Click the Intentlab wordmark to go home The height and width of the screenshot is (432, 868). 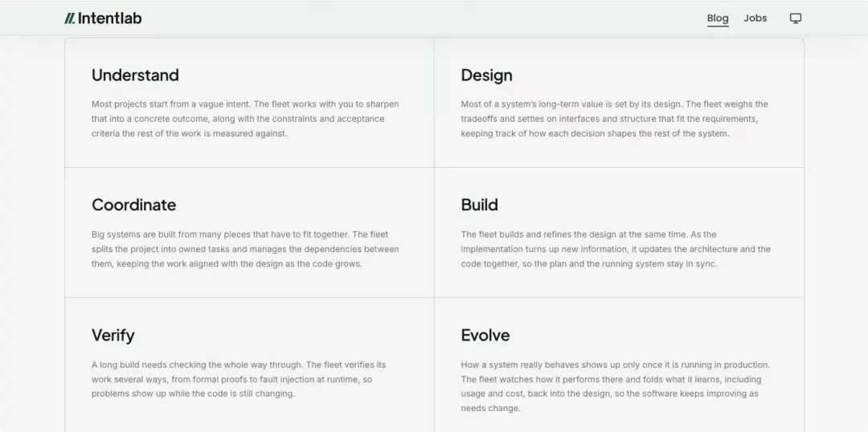tap(109, 18)
